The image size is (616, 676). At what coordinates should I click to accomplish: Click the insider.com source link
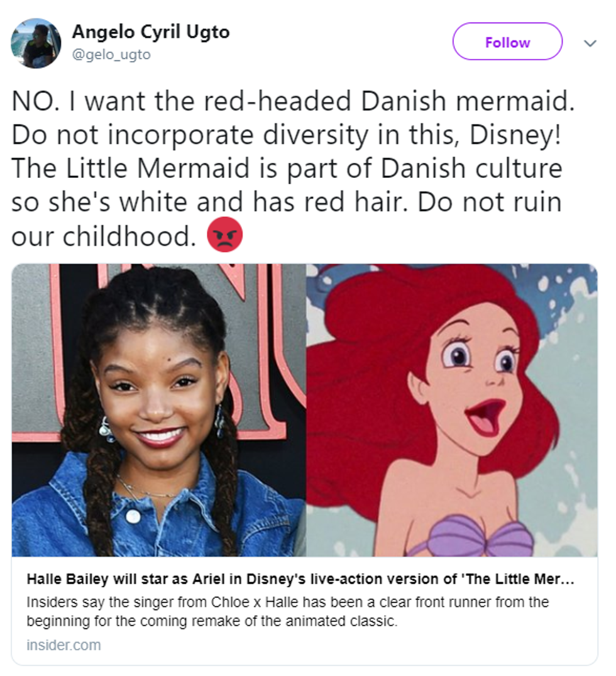(x=63, y=645)
